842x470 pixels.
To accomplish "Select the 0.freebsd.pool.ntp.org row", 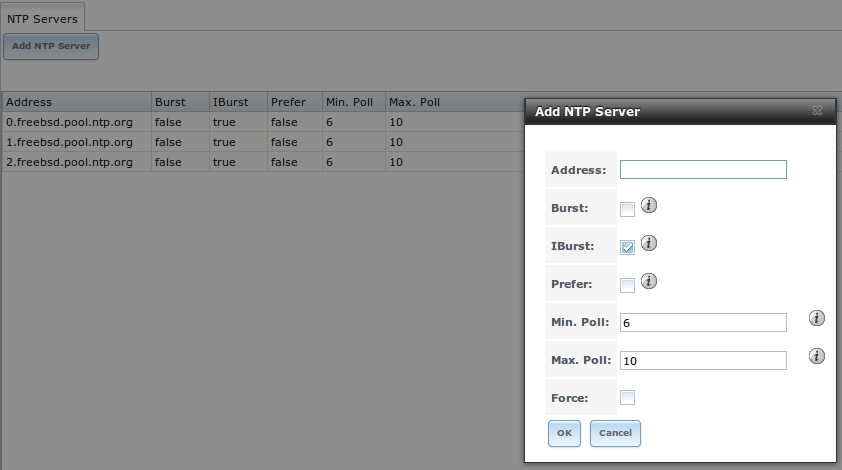I will 263,122.
